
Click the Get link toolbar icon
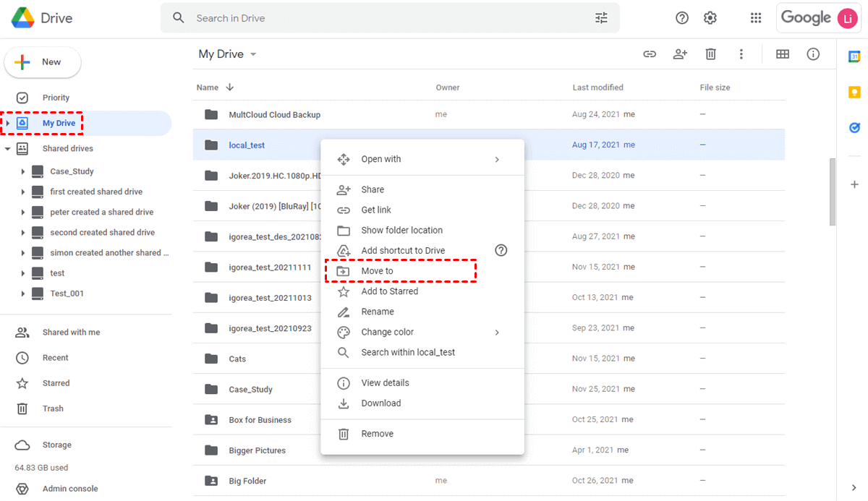pos(650,54)
